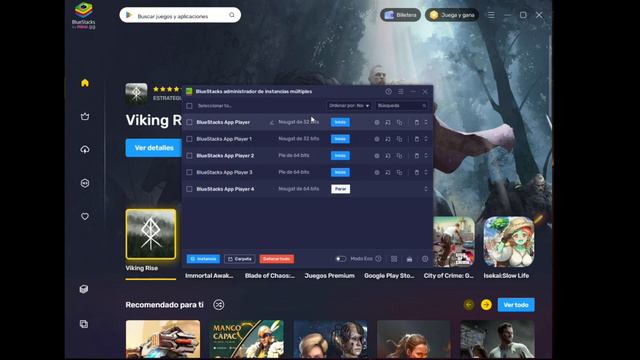Select the Viking Rise game thumbnail
The width and height of the screenshot is (640, 360).
(x=151, y=234)
